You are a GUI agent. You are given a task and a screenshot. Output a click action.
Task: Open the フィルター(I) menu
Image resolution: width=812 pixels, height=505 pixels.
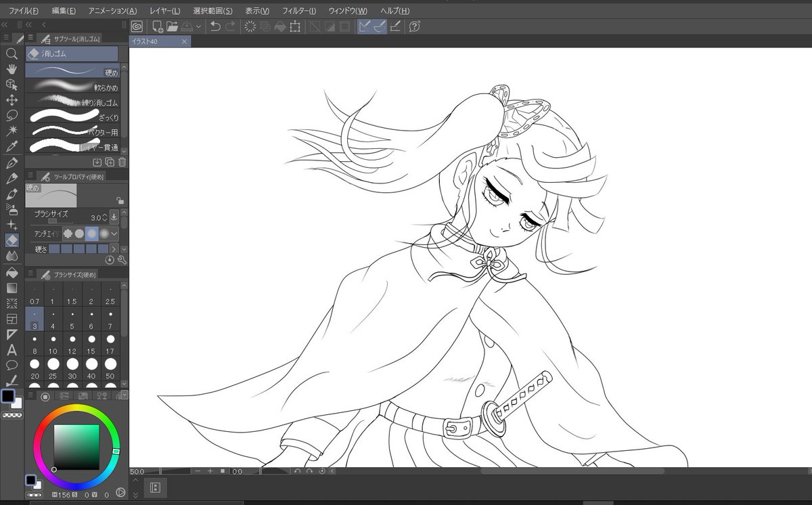click(x=299, y=11)
